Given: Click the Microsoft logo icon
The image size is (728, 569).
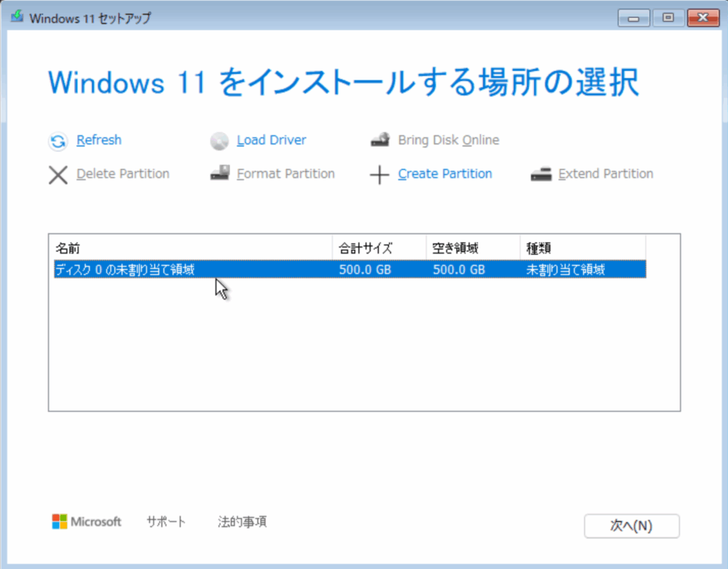Looking at the screenshot, I should pos(60,522).
